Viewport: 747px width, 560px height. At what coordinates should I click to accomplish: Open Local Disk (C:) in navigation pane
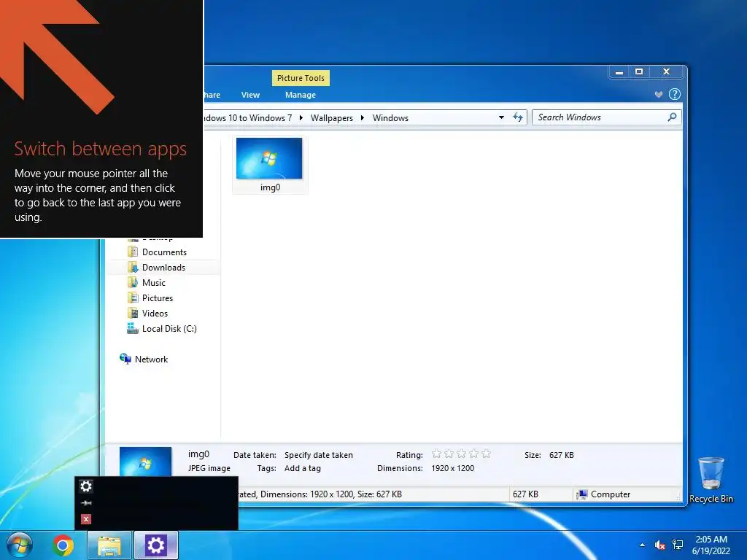coord(169,329)
